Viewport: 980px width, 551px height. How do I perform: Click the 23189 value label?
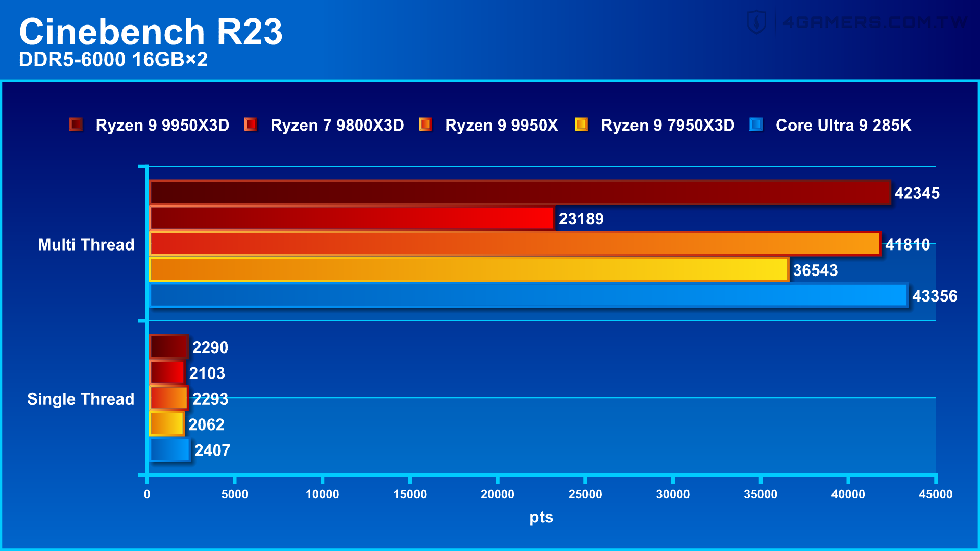tap(581, 219)
